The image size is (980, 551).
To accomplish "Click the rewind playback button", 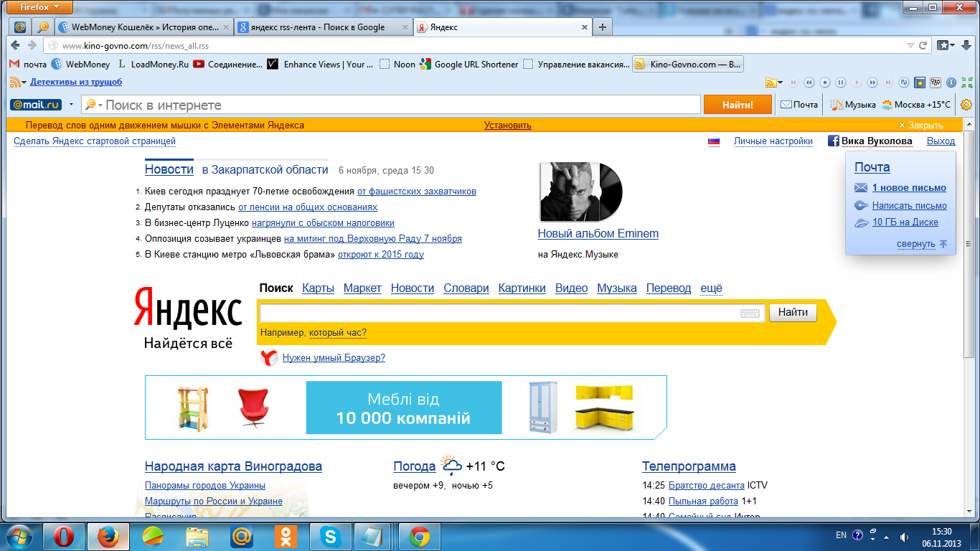I will tap(809, 83).
